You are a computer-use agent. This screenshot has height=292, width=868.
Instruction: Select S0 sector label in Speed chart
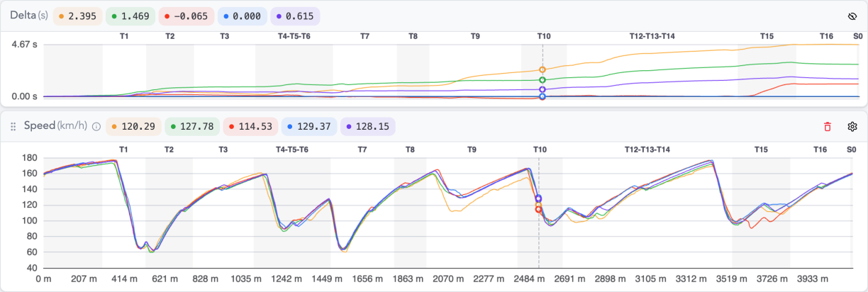click(851, 150)
